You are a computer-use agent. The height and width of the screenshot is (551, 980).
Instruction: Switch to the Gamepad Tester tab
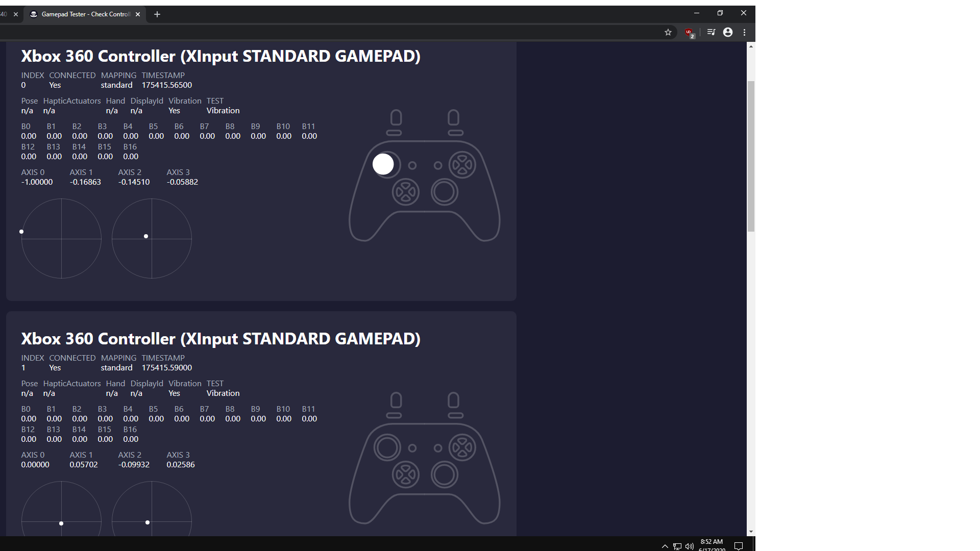coord(85,14)
